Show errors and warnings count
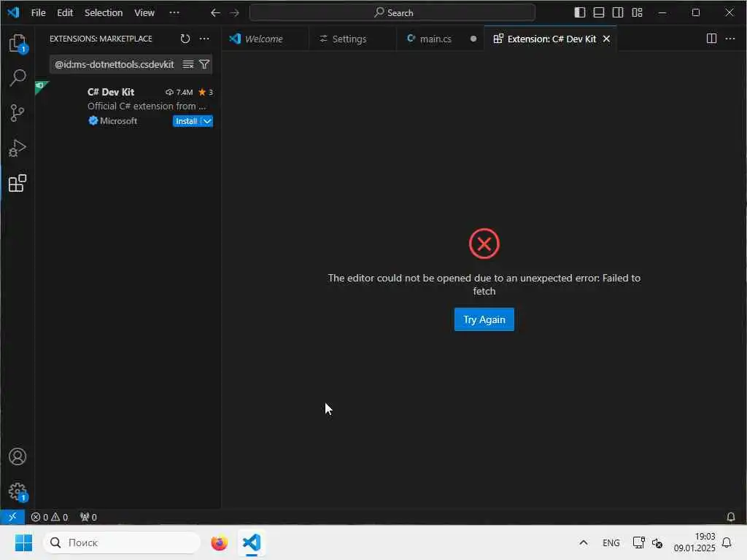 click(x=50, y=517)
